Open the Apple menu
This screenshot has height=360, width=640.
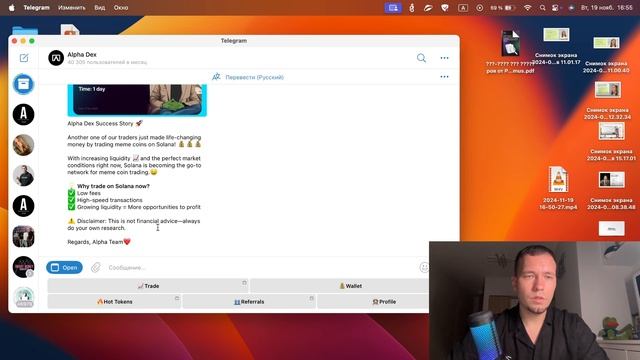tap(11, 7)
